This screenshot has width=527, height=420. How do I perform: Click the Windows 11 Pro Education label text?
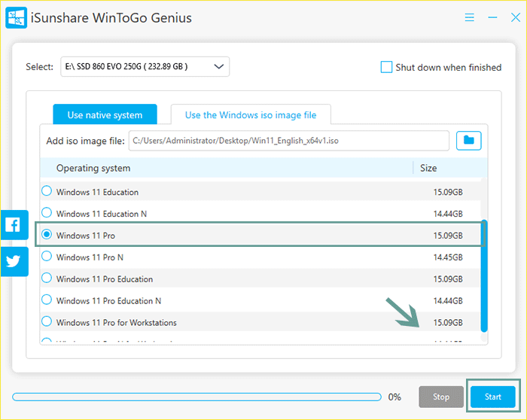point(105,279)
